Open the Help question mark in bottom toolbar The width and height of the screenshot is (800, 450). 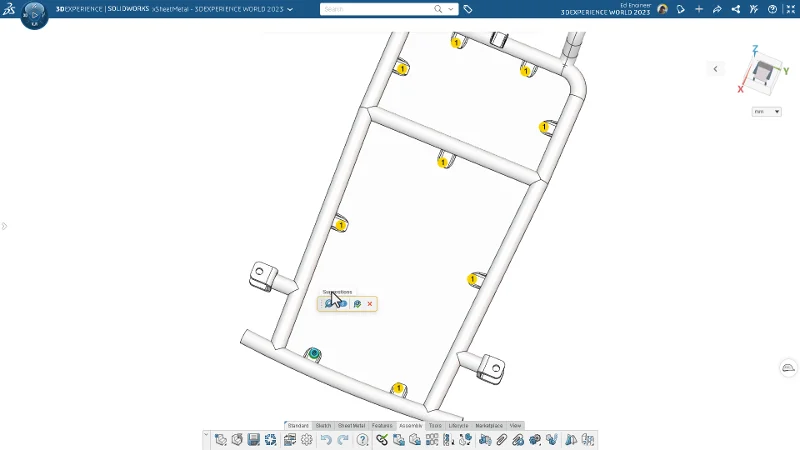click(x=363, y=439)
